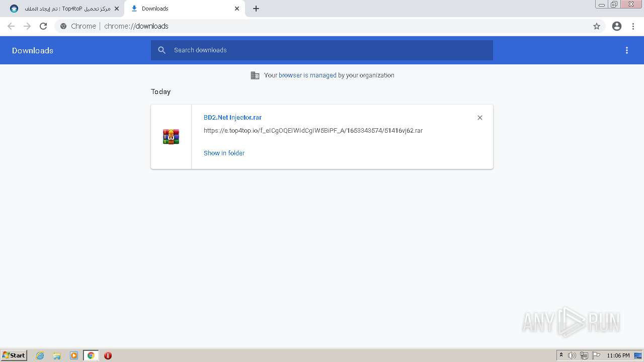Click the Today date heading

click(161, 92)
